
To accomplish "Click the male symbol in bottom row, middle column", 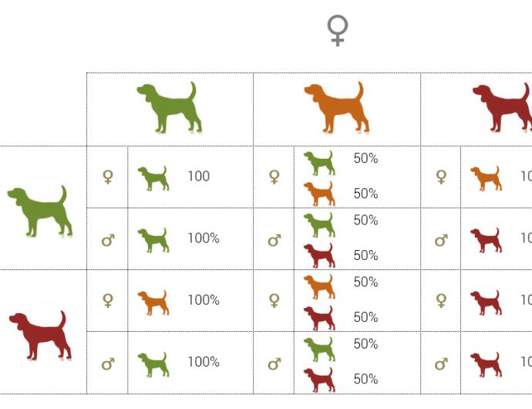I will pos(274,363).
